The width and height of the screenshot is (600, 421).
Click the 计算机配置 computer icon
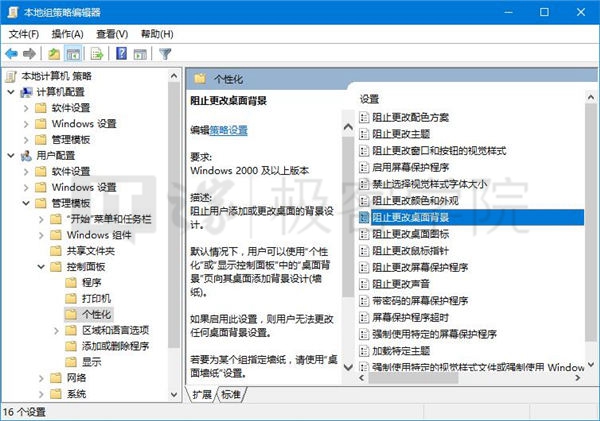coord(26,92)
